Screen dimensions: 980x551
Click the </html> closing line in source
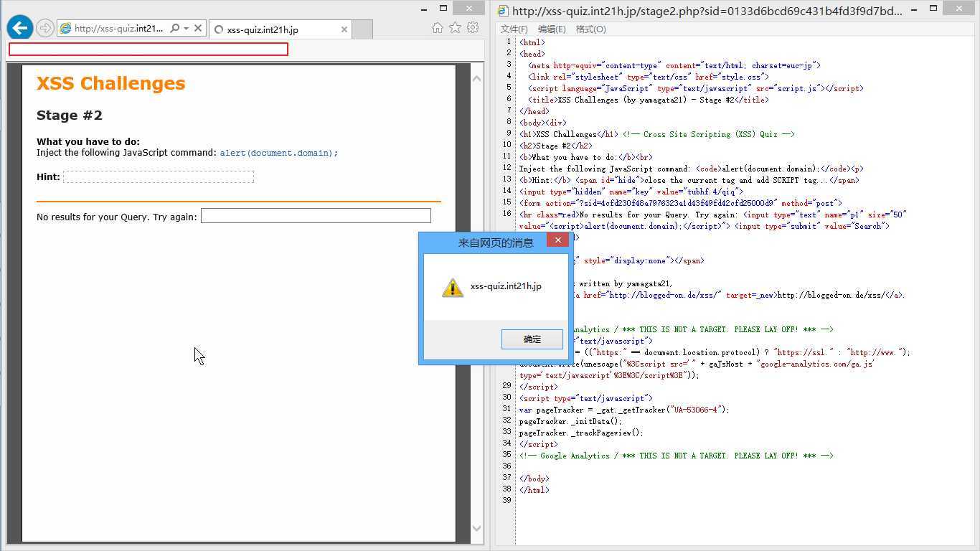click(x=534, y=490)
